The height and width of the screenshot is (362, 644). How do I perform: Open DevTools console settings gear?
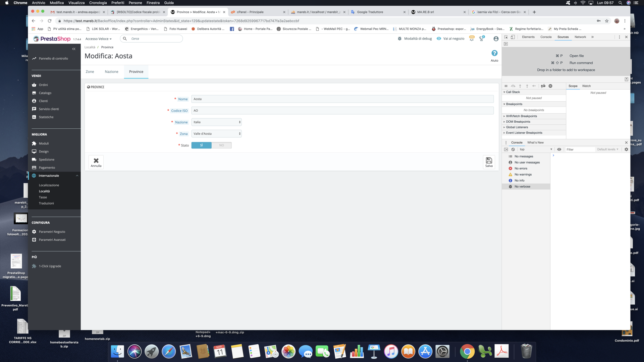pos(626,149)
